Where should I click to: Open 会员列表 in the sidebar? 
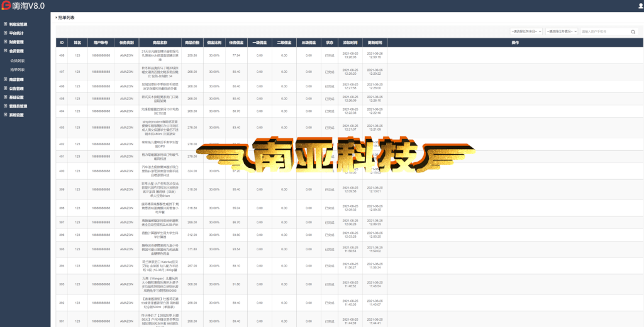pos(18,60)
